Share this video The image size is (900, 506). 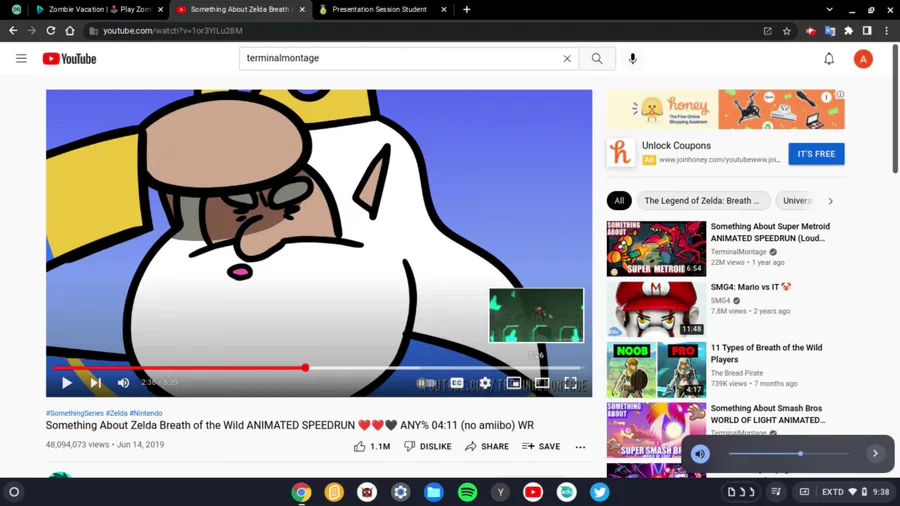coord(487,446)
